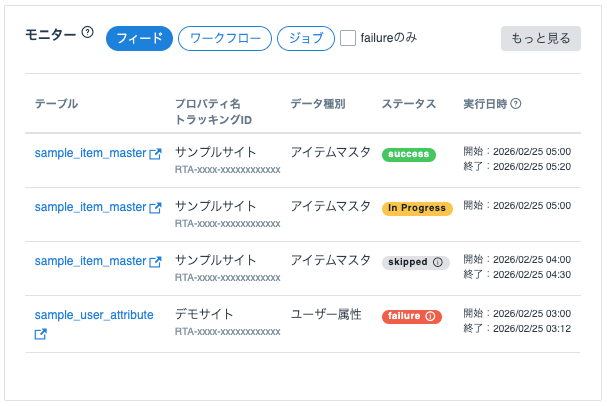Screen dimensions: 607x406
Task: Click external link icon under sample_user_attribute
Action: click(x=41, y=334)
